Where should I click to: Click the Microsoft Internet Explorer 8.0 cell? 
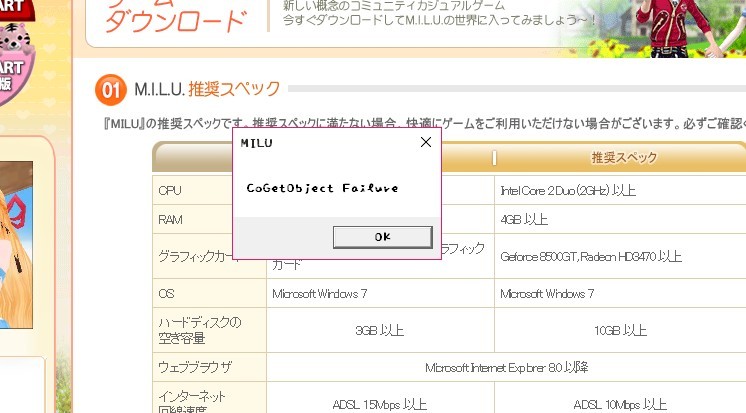coord(506,367)
